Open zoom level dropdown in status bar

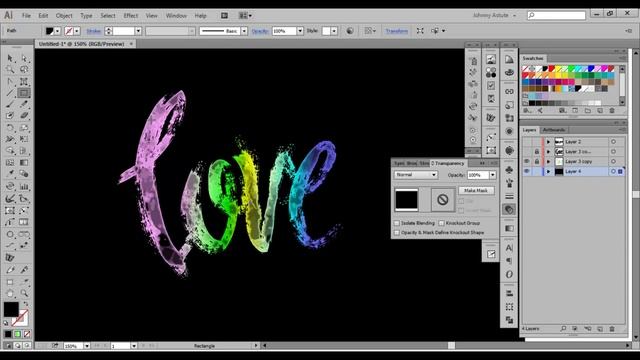click(87, 346)
